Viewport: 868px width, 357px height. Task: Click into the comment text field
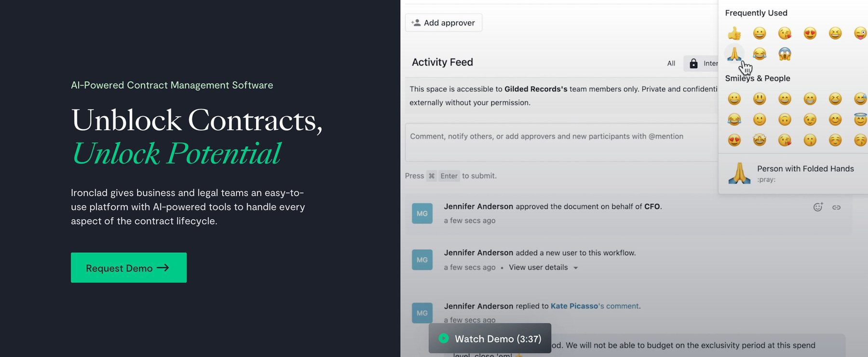coord(559,142)
